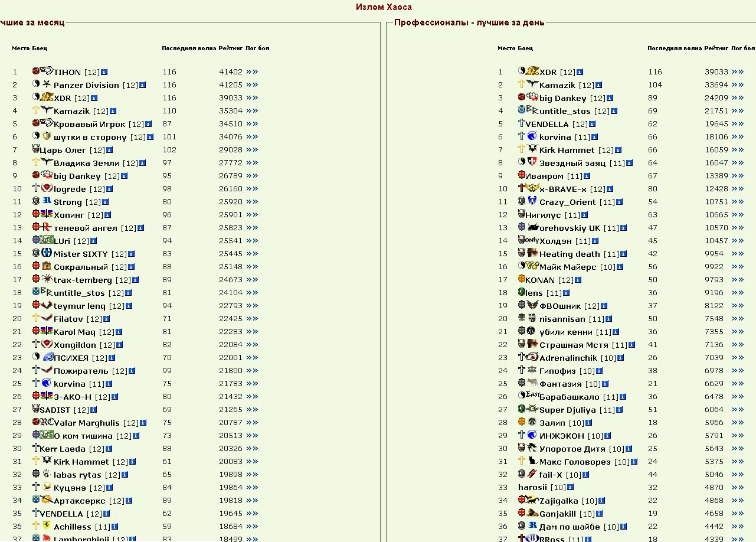Open player untitle_stos in daily list
This screenshot has width=756, height=542.
(x=565, y=111)
